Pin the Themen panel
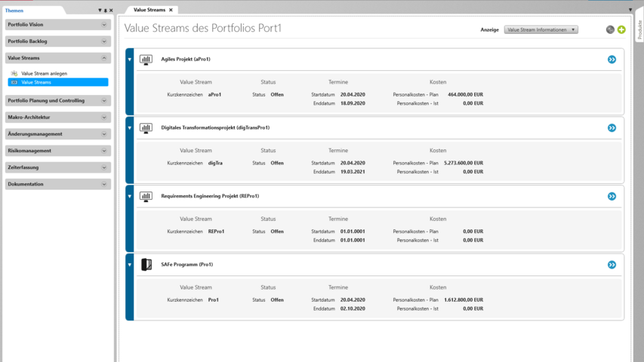Viewport: 644px width, 362px height. click(106, 11)
